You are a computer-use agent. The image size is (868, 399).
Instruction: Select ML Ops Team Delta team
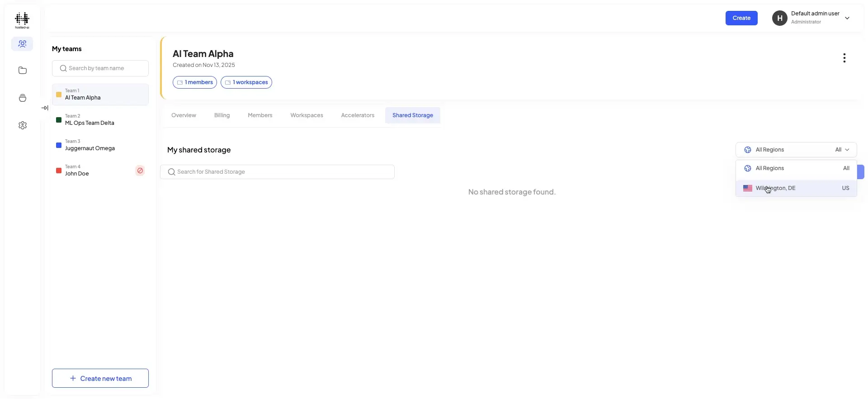[x=100, y=120]
